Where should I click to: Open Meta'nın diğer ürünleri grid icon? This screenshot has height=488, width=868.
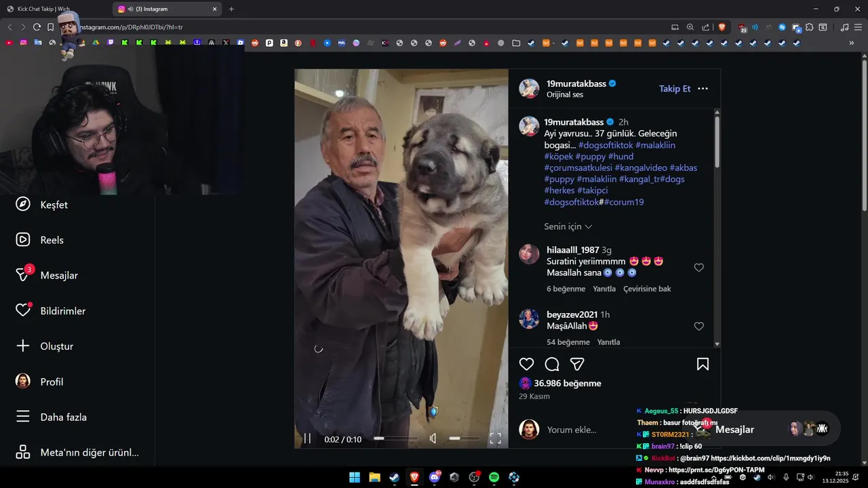(23, 452)
